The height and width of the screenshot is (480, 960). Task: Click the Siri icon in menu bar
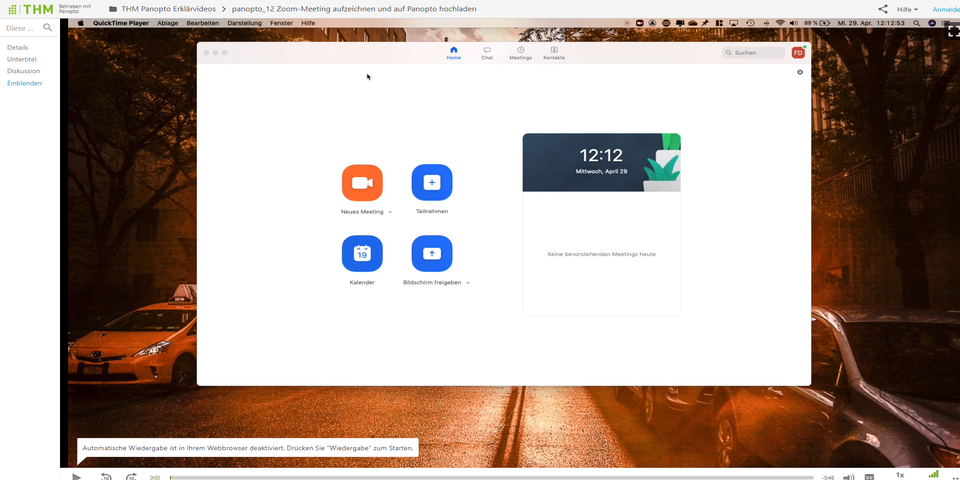coord(932,23)
